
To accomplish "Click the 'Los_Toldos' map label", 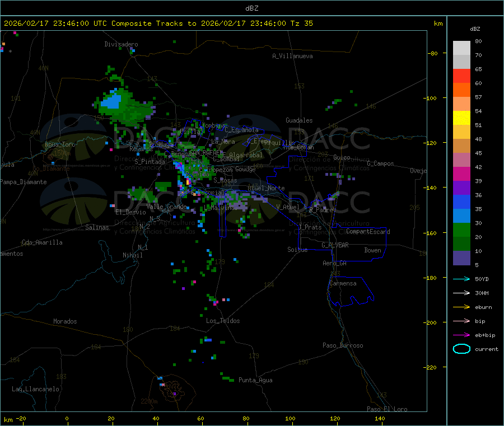I will click(223, 321).
